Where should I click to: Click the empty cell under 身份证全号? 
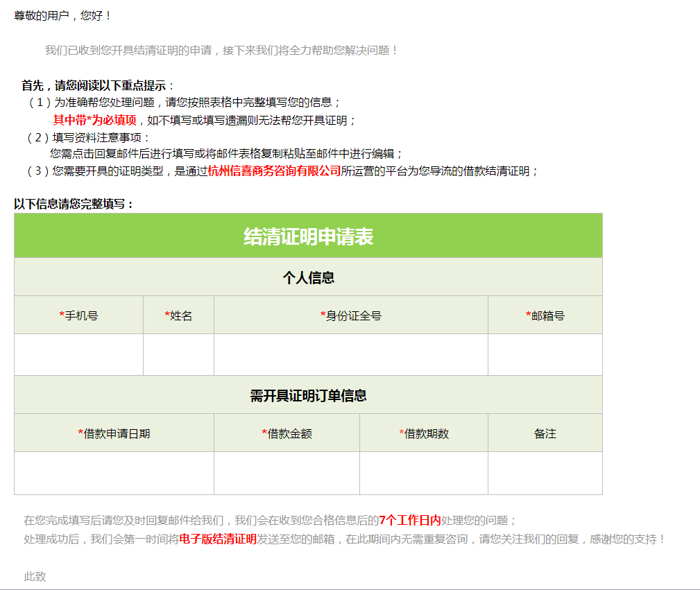coord(351,354)
